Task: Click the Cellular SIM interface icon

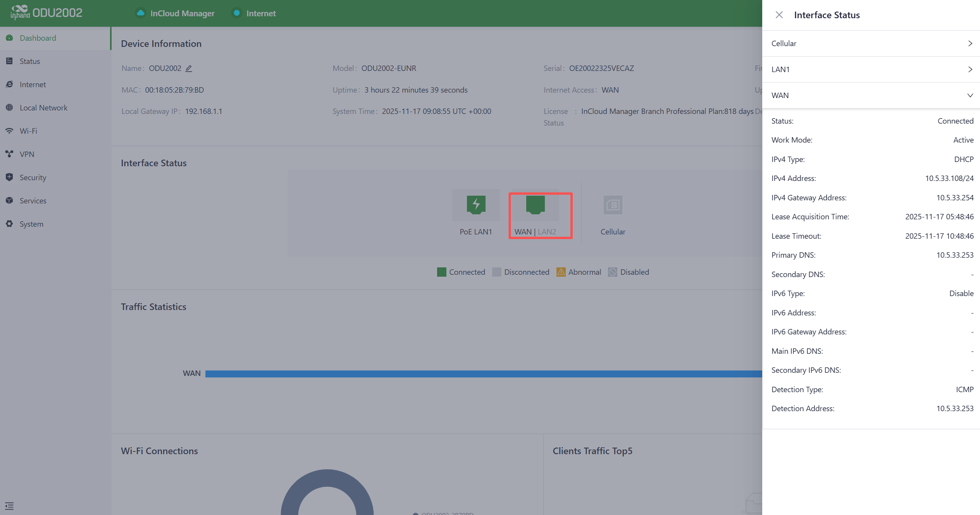Action: coord(613,205)
